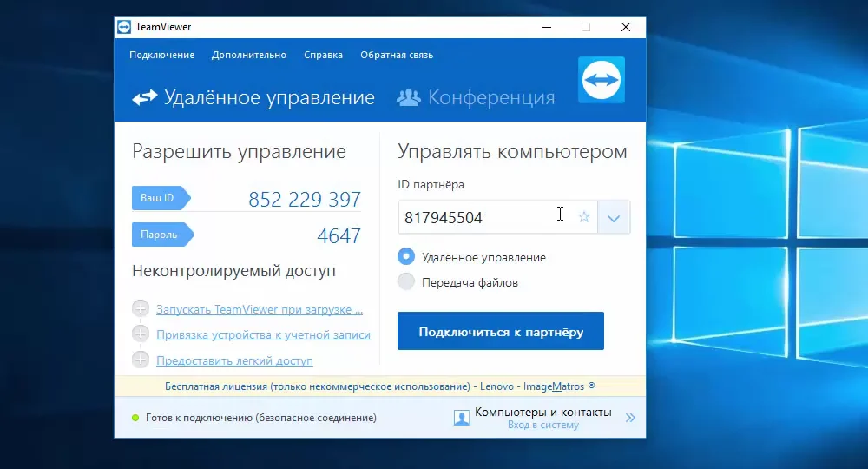Minimize the TeamViewer window
868x469 pixels.
point(547,27)
